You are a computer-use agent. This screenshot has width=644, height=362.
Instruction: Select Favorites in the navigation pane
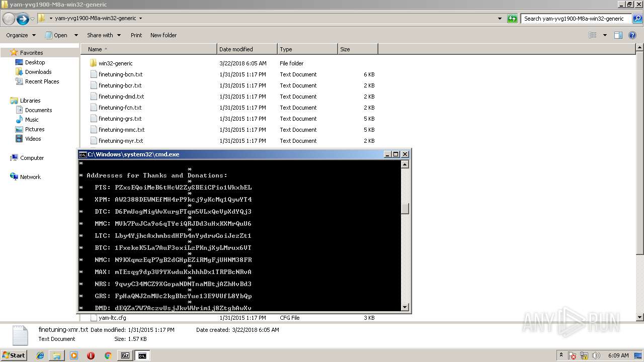point(31,53)
